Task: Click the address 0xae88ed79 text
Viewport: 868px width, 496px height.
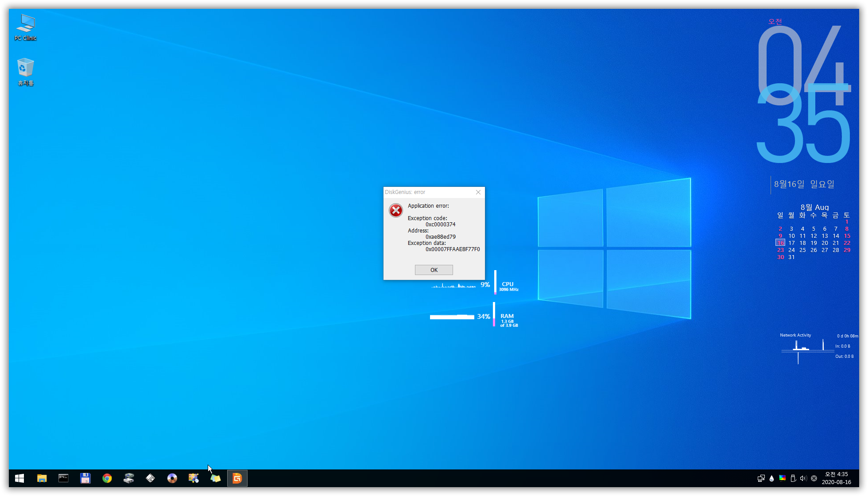Action: click(440, 237)
